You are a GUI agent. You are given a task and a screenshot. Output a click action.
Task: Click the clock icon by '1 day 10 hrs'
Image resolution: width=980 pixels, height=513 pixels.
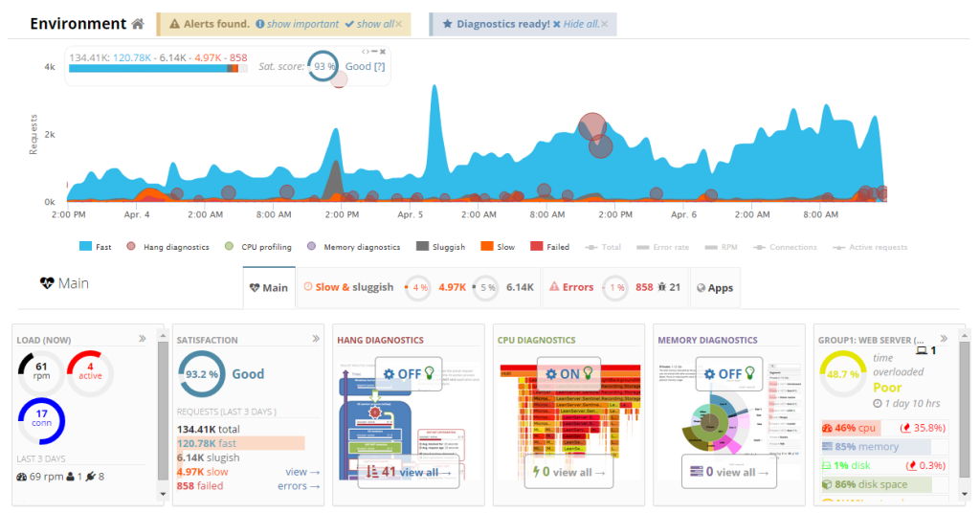pos(877,404)
